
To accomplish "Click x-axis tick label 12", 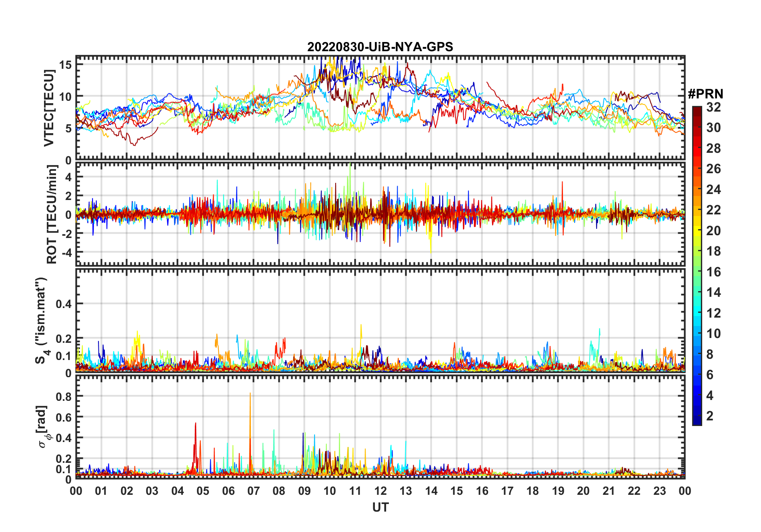I will pos(380,491).
